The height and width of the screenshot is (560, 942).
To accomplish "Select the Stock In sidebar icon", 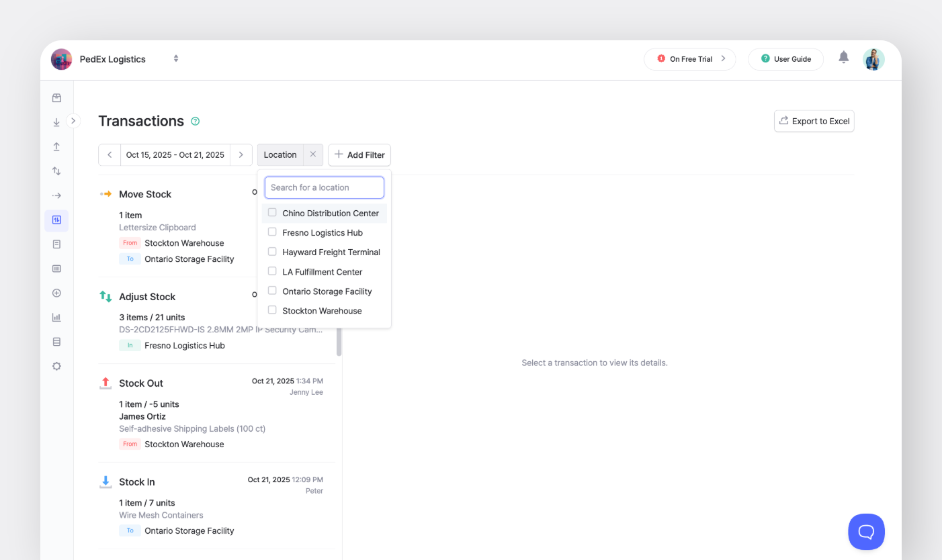I will click(x=56, y=122).
